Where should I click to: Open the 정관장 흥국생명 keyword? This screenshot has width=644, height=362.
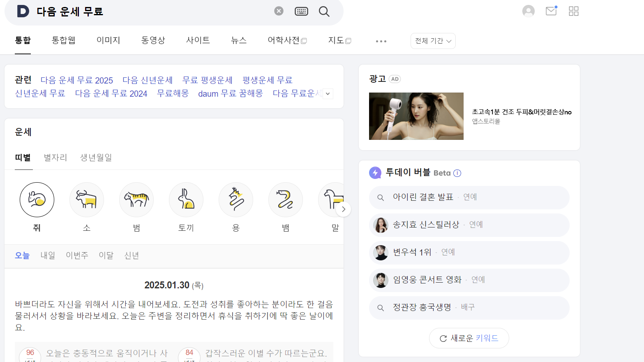(469, 308)
